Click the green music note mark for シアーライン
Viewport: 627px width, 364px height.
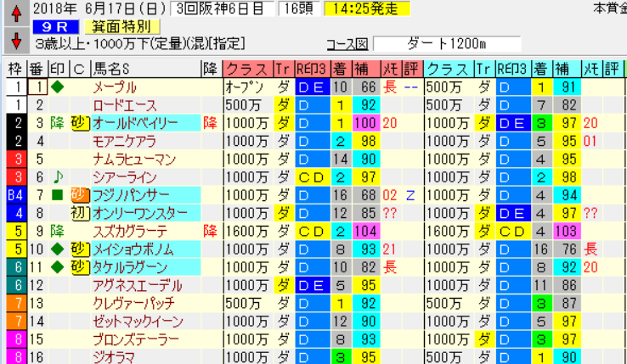pyautogui.click(x=58, y=176)
